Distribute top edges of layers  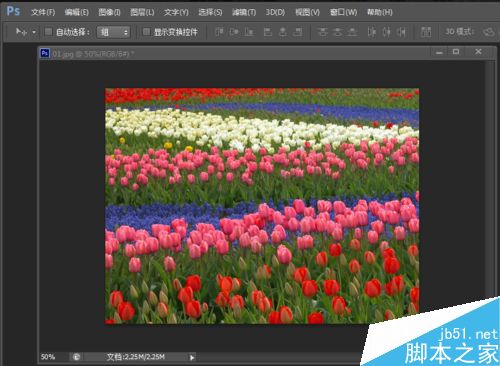[322, 32]
